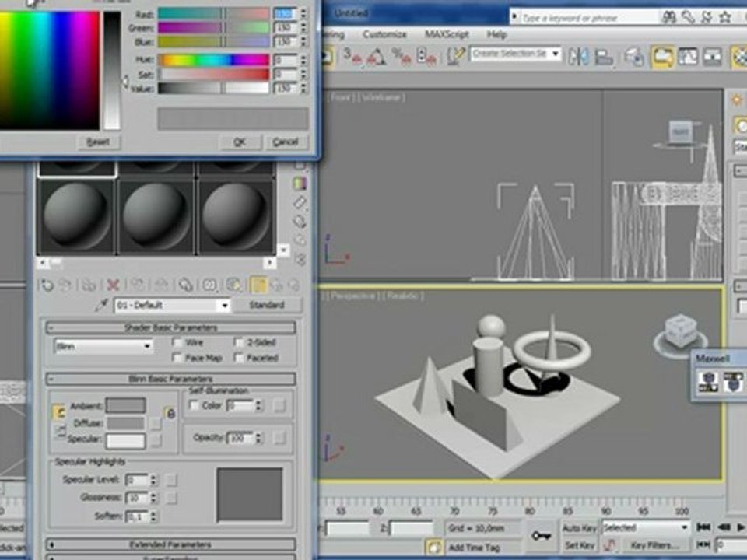Pick material from object with the eyedropper
747x560 pixels.
[101, 305]
